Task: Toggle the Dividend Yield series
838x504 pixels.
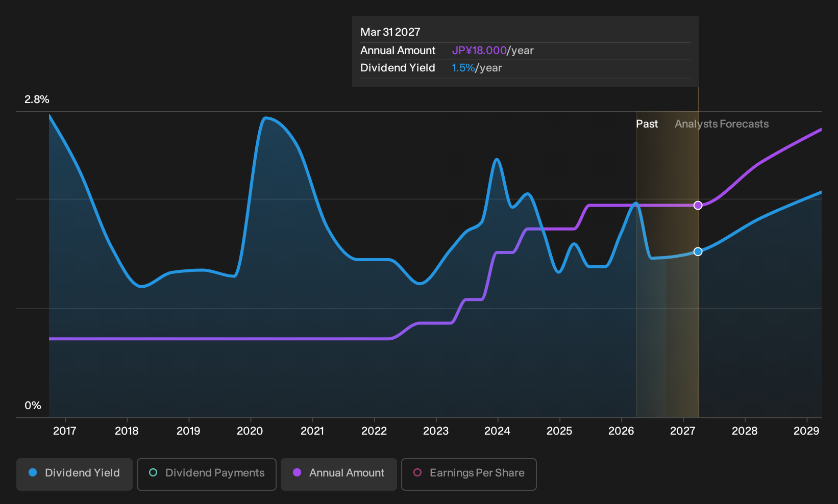Action: [x=75, y=474]
